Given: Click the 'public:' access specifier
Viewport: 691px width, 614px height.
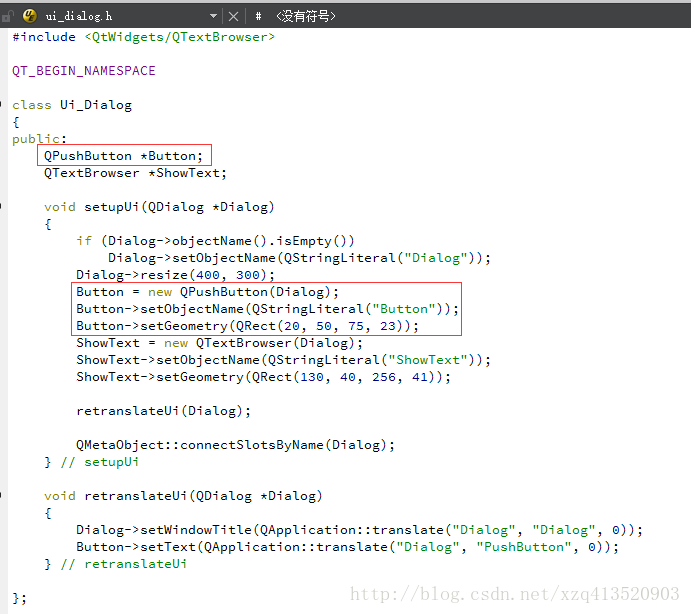Looking at the screenshot, I should click(x=39, y=139).
